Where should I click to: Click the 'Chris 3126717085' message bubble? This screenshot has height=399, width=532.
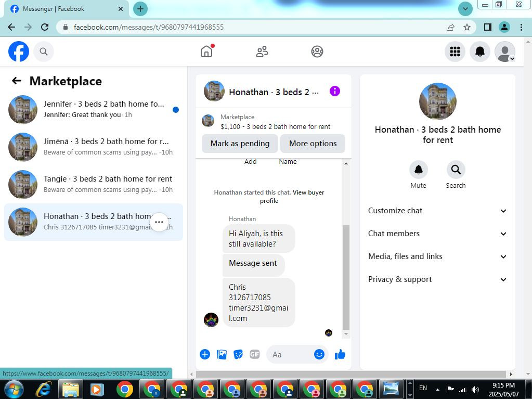[x=259, y=302]
